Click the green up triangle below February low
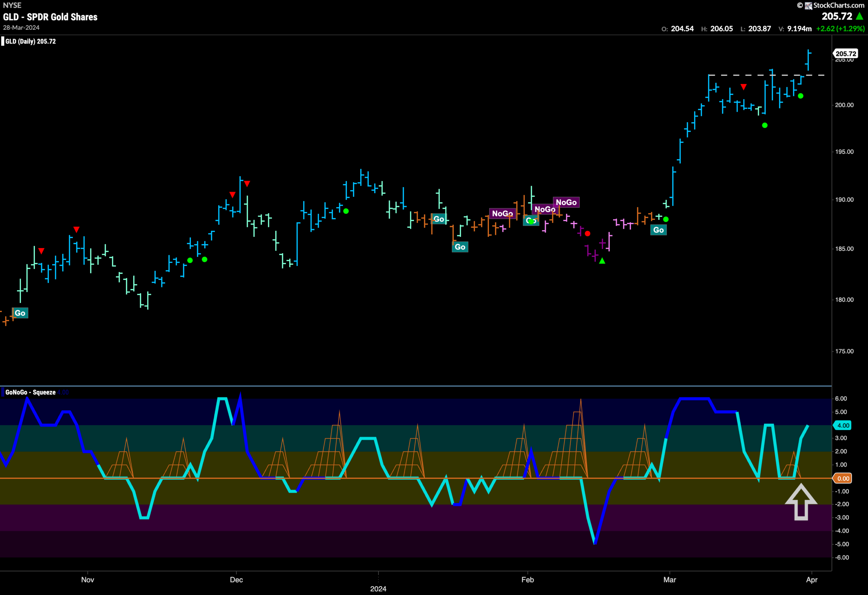Viewport: 868px width, 595px height. 602,261
